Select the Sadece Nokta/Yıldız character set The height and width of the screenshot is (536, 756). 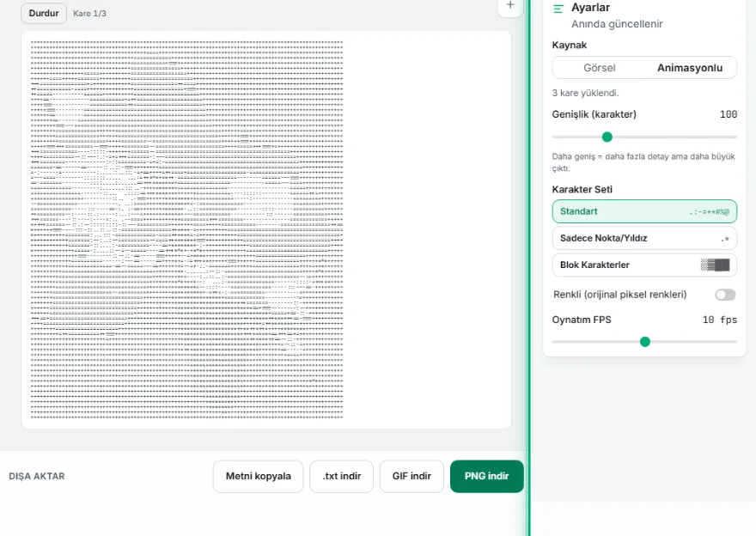point(644,238)
